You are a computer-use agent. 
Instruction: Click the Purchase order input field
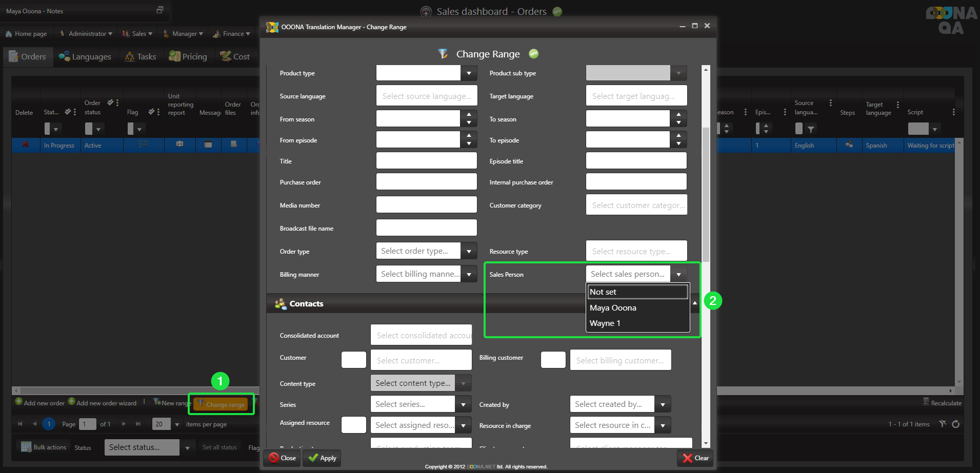(x=426, y=182)
